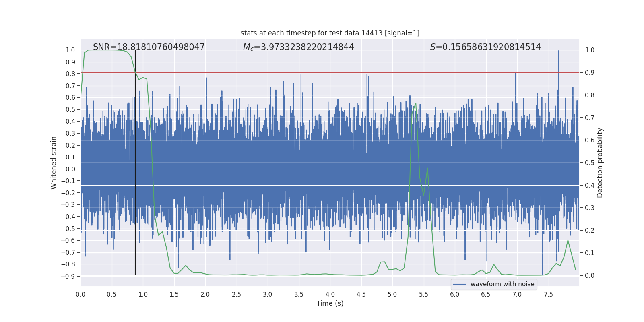
Task: Click the 7.5 tick label on time axis
Action: (x=548, y=294)
